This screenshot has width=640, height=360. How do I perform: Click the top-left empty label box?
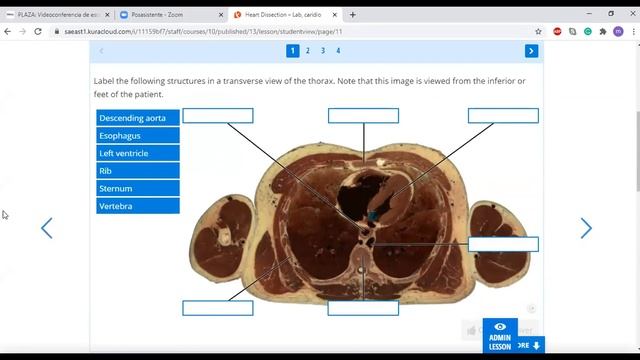click(x=218, y=116)
